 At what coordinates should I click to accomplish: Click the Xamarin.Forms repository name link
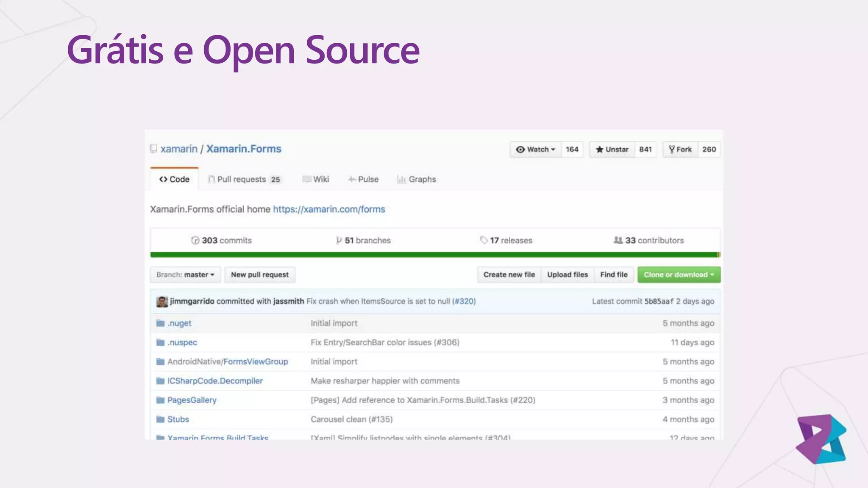point(244,149)
